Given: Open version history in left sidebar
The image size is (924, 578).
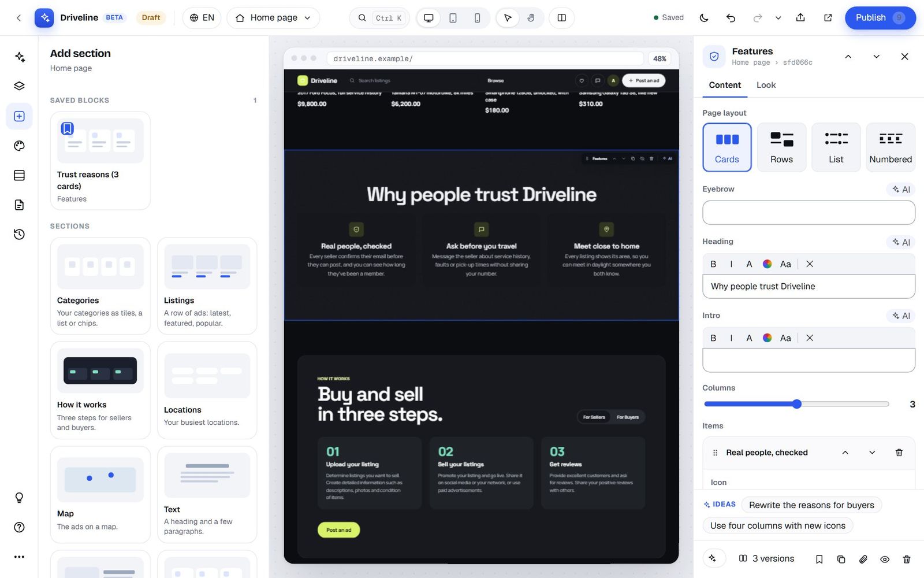Looking at the screenshot, I should tap(19, 234).
